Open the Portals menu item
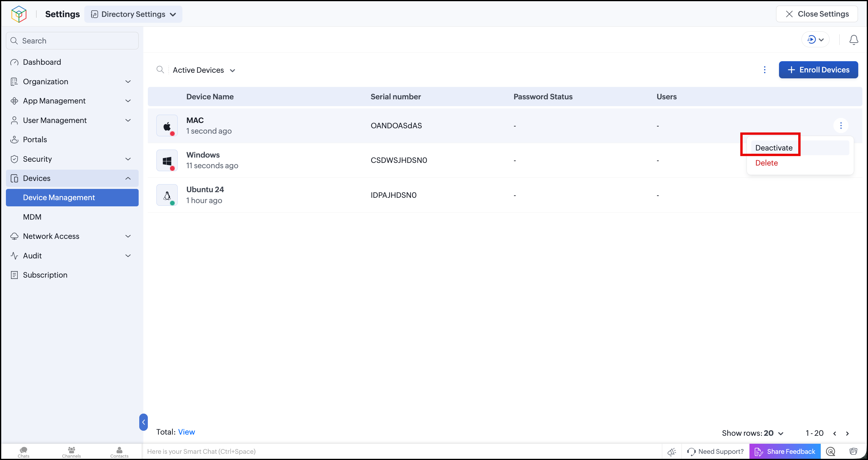This screenshot has width=868, height=460. tap(72, 140)
